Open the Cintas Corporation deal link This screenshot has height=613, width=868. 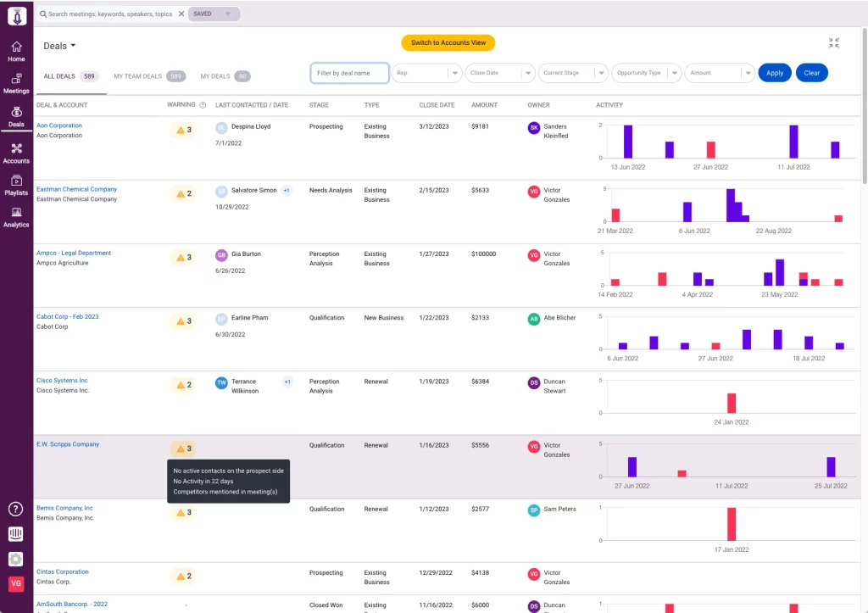tap(63, 571)
